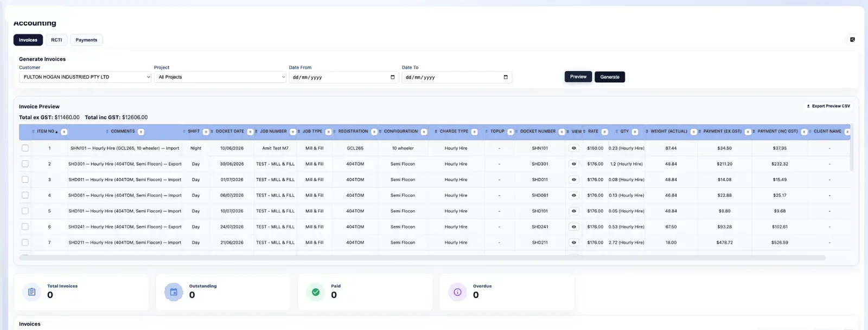Open the Rate column menu icon
868x330 pixels.
604,132
